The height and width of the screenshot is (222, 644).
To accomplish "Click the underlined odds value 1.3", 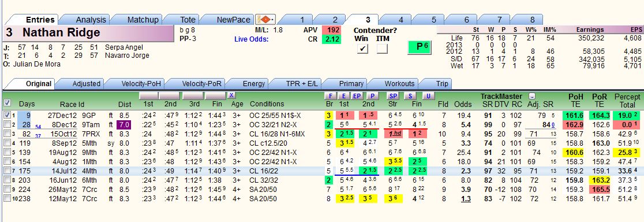I will tap(465, 199).
